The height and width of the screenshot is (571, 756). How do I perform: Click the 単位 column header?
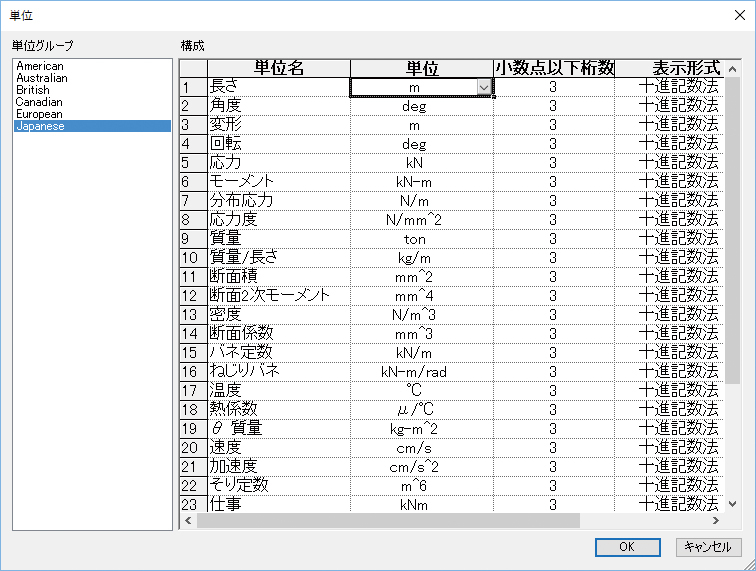click(x=422, y=68)
